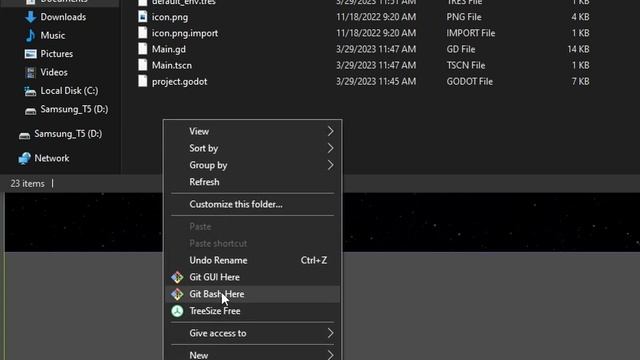
Task: Open Music in navigation pane
Action: [53, 36]
